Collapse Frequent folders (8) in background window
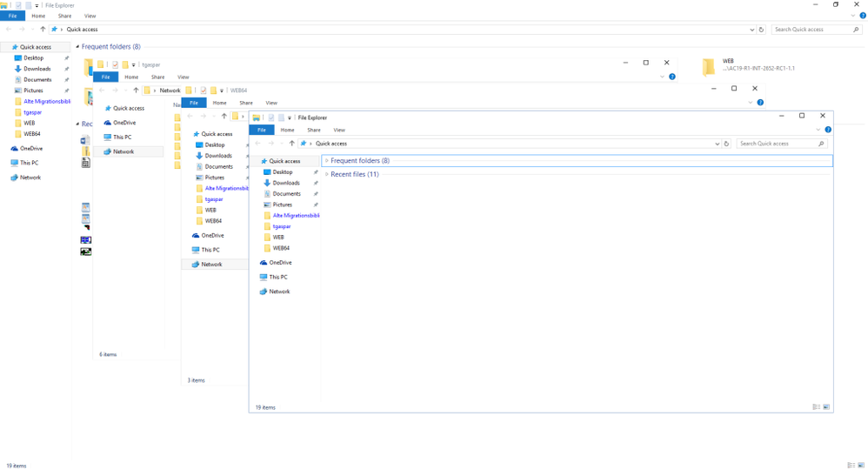The width and height of the screenshot is (868, 470). pos(77,46)
